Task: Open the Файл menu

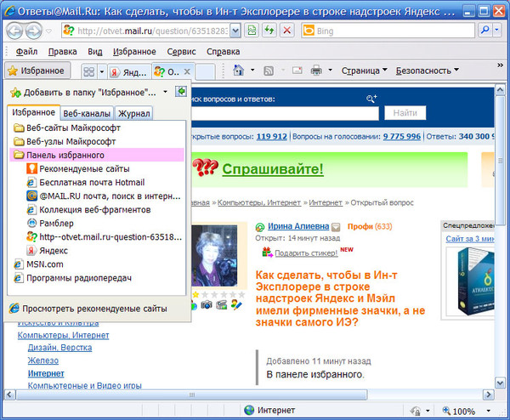Action: tap(26, 51)
